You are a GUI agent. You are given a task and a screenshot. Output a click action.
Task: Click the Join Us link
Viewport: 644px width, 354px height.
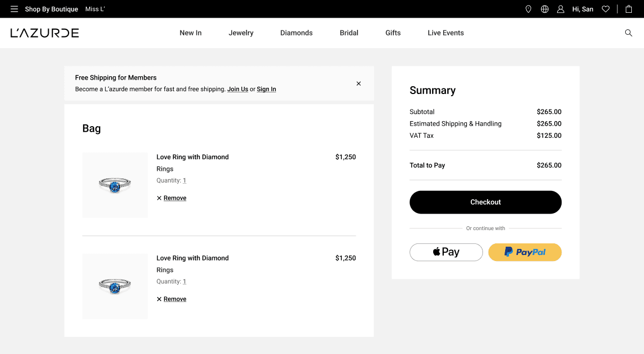tap(237, 89)
